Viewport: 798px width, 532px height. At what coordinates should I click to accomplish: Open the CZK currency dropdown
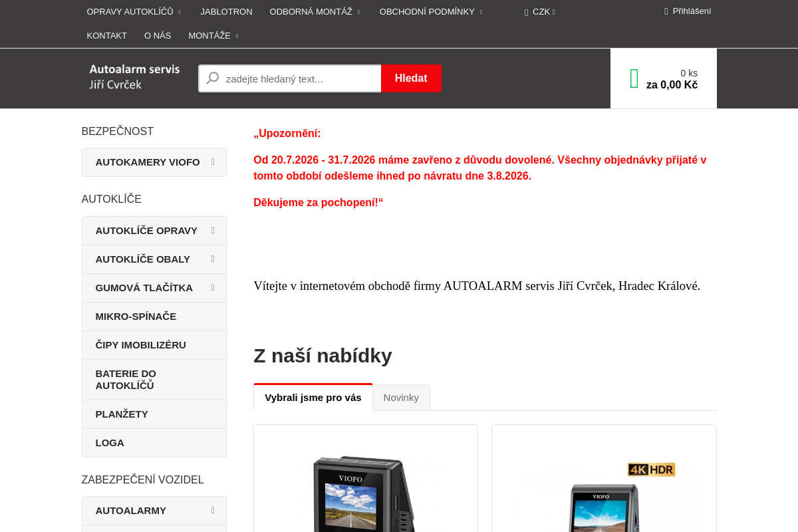click(x=540, y=12)
